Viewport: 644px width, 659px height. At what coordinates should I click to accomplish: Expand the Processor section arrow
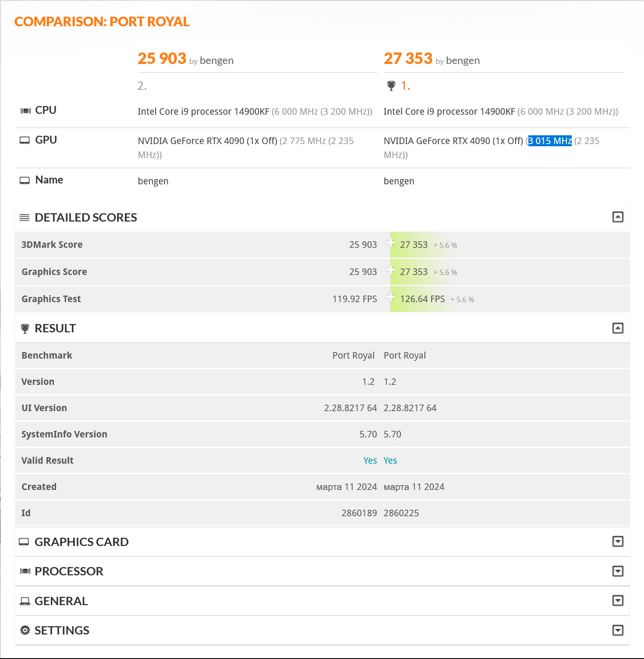click(x=618, y=571)
